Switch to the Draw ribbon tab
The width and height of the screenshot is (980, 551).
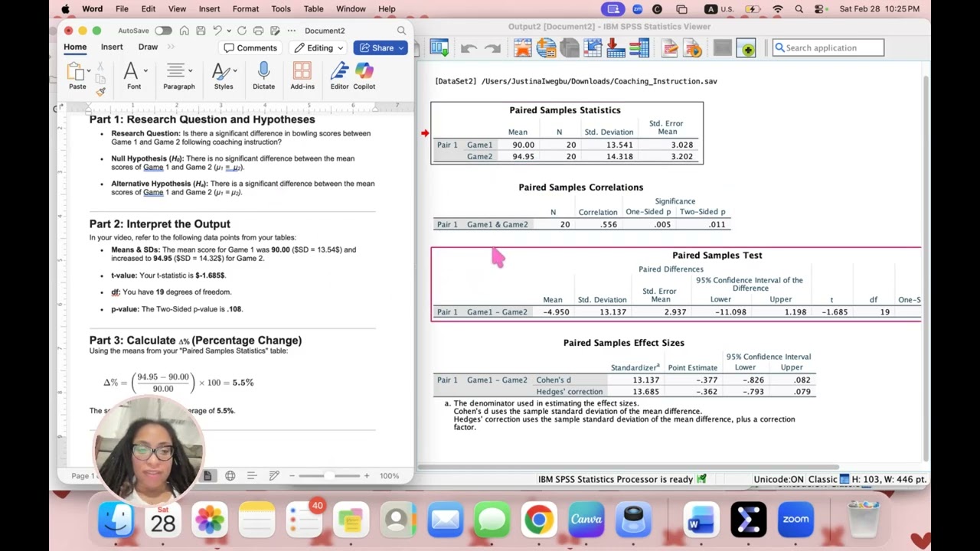pos(148,47)
